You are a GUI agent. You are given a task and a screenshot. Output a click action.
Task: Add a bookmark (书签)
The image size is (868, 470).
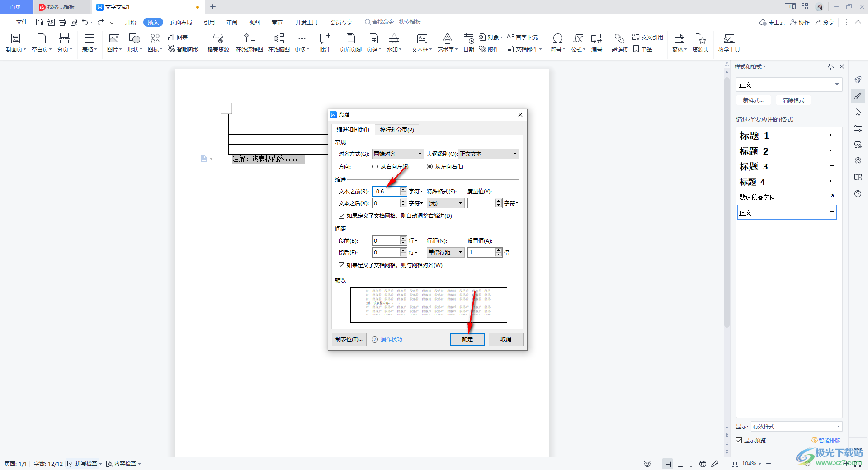643,49
